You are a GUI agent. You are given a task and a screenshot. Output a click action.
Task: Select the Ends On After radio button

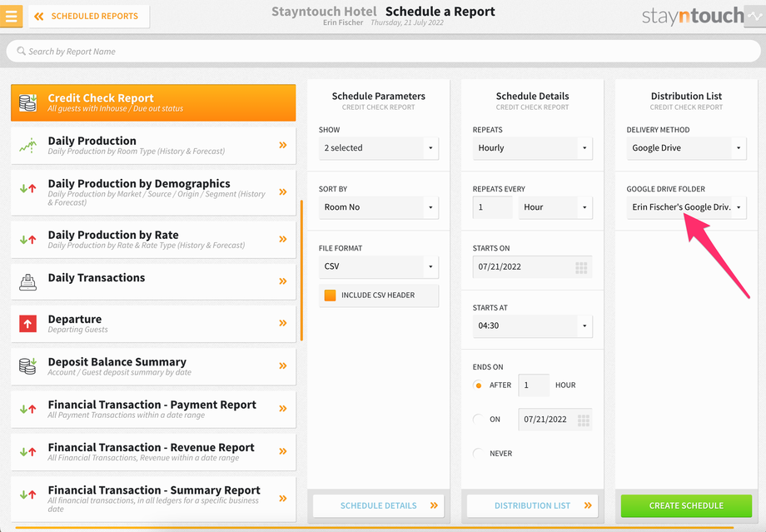(478, 385)
